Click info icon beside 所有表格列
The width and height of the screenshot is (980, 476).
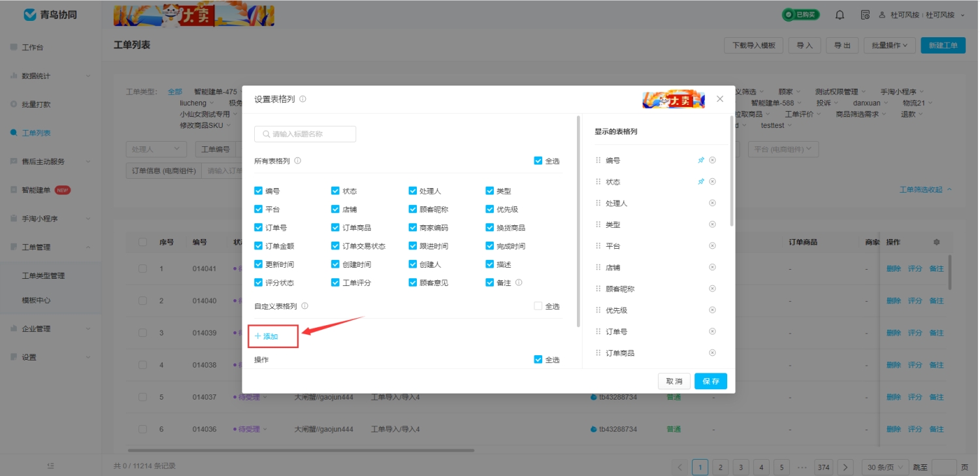(x=298, y=161)
